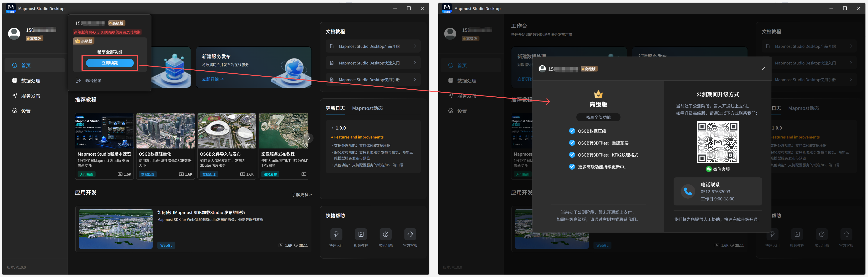Click the document icon beside 使用手册, left window

(332, 80)
